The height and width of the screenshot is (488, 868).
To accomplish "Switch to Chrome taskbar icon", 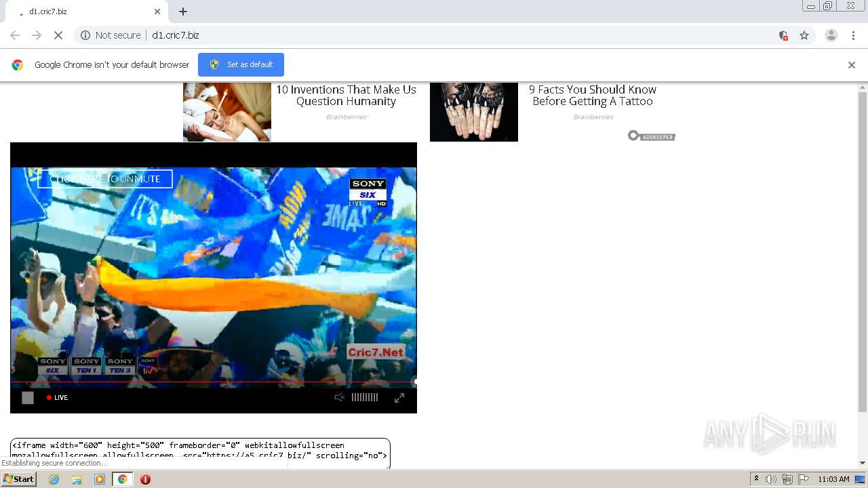I will [122, 479].
